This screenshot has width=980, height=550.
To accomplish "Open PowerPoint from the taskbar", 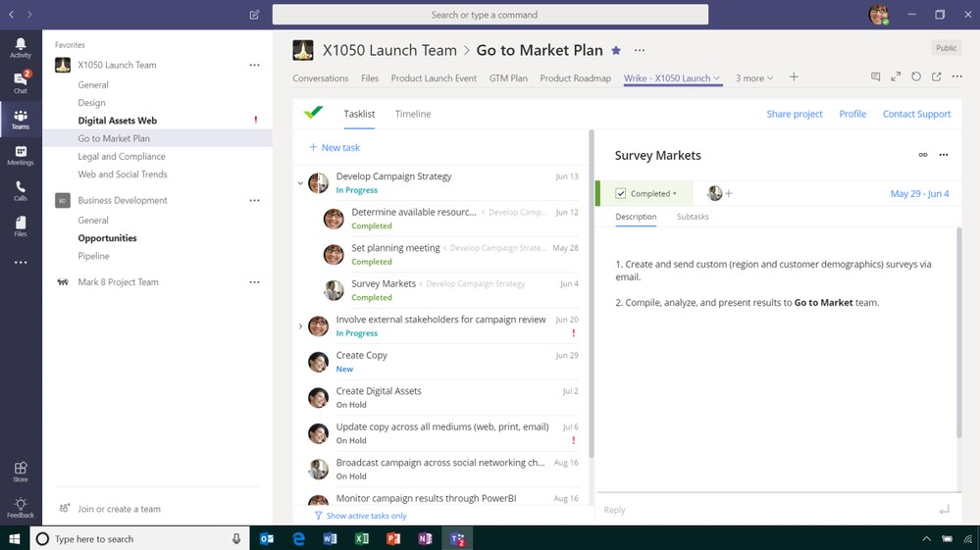I will (x=393, y=538).
